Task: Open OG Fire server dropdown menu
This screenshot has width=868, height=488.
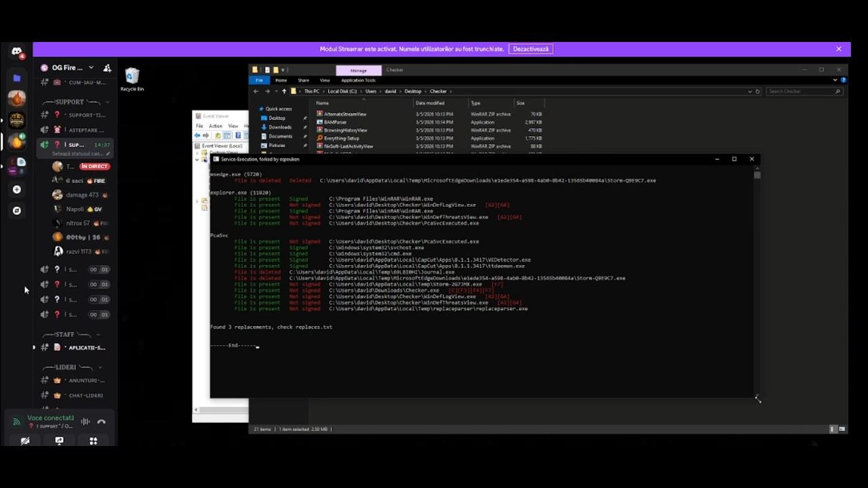Action: click(91, 68)
